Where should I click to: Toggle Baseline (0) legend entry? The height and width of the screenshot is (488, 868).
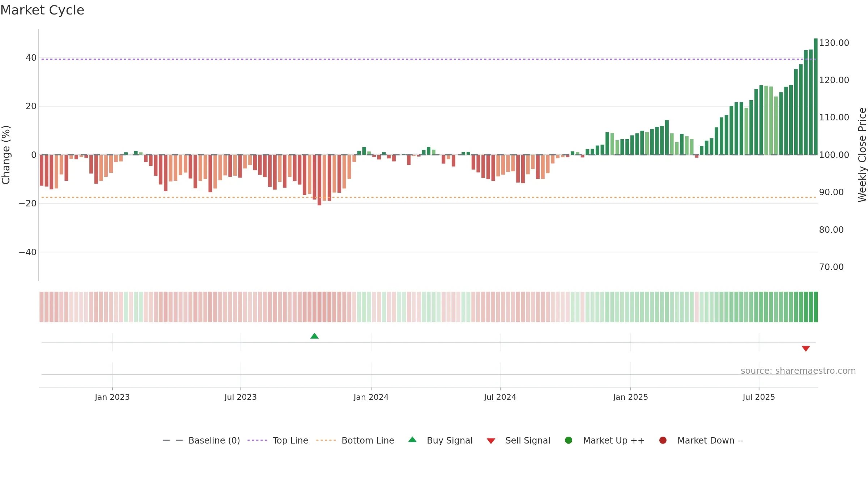201,440
